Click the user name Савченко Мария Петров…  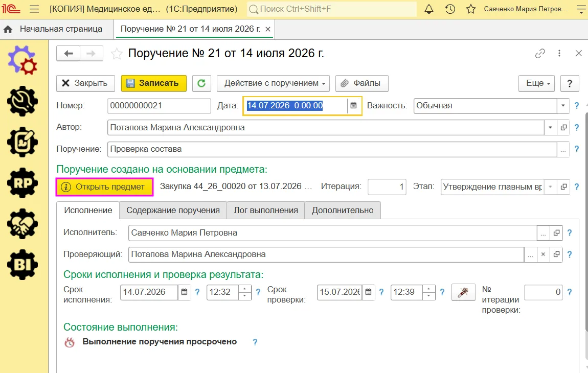coord(526,9)
